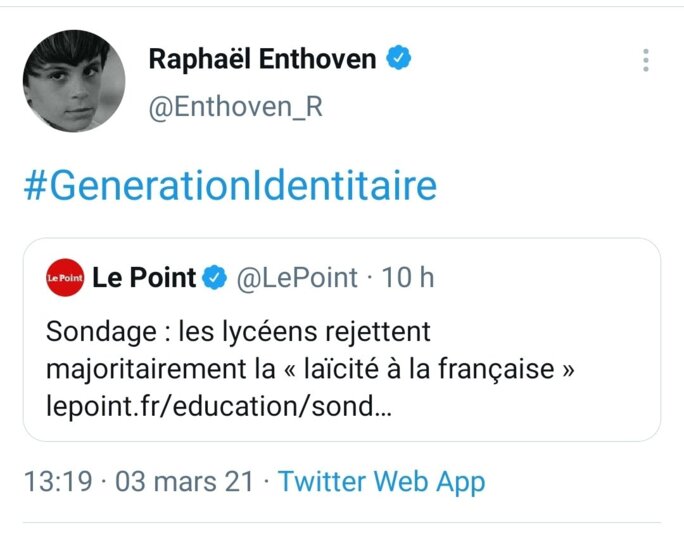
Task: Click the verified badge beside Raphaël Enthoven
Action: 400,59
